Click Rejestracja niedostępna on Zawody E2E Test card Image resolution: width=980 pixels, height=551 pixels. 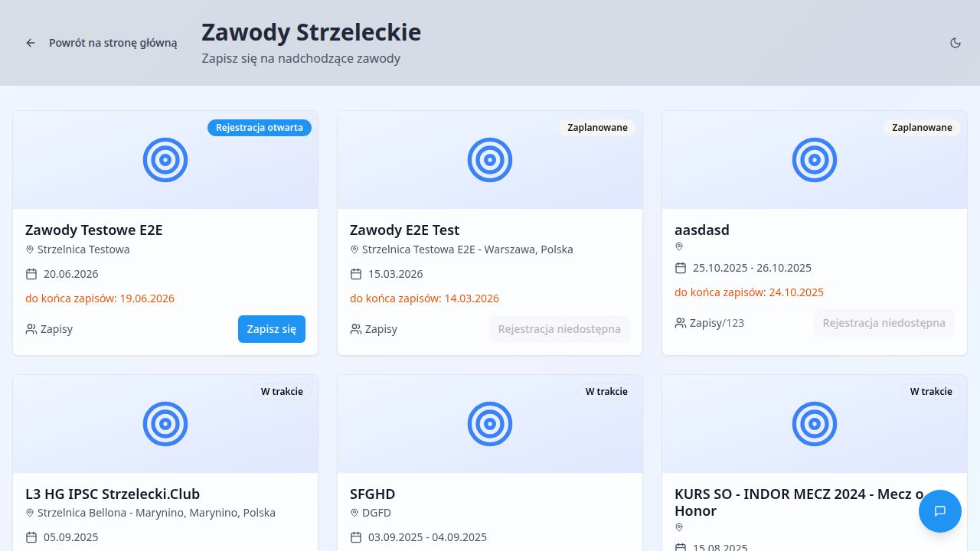coord(560,329)
